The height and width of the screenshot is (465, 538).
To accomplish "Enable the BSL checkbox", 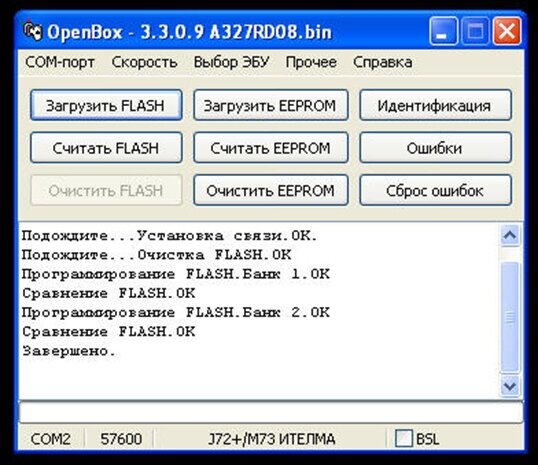I will (x=404, y=439).
